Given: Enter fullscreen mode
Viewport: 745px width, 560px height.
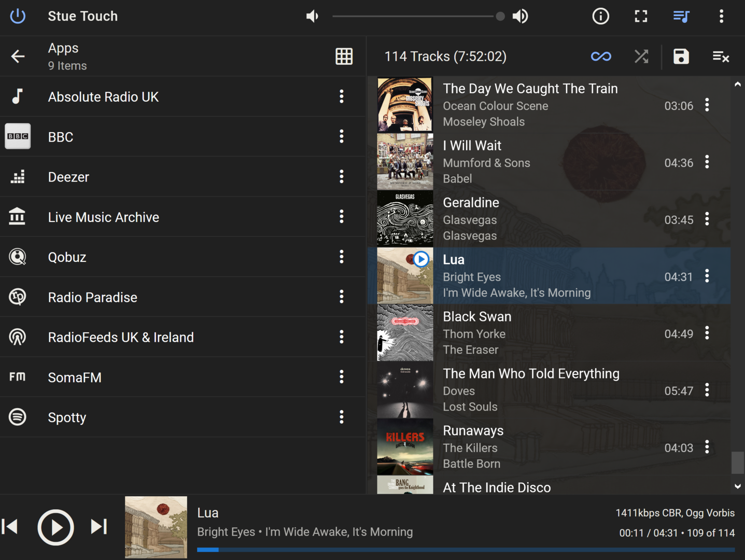Looking at the screenshot, I should 641,16.
